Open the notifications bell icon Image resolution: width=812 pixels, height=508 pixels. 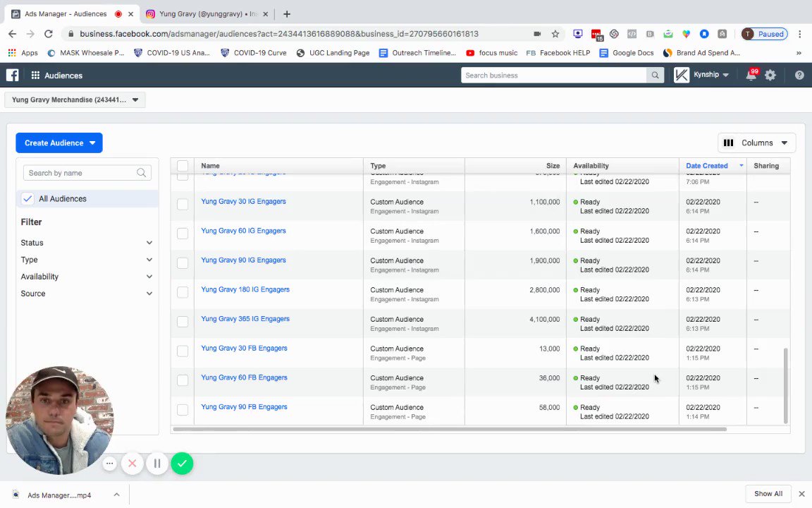point(751,75)
